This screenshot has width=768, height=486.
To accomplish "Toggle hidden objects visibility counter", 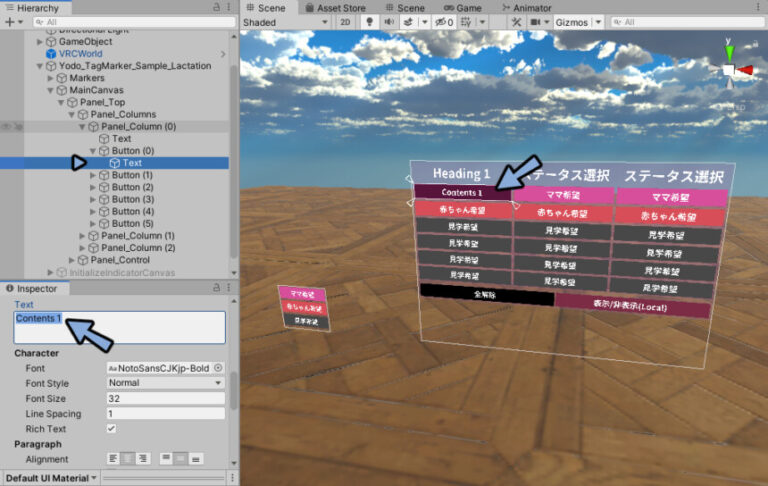I will [444, 22].
